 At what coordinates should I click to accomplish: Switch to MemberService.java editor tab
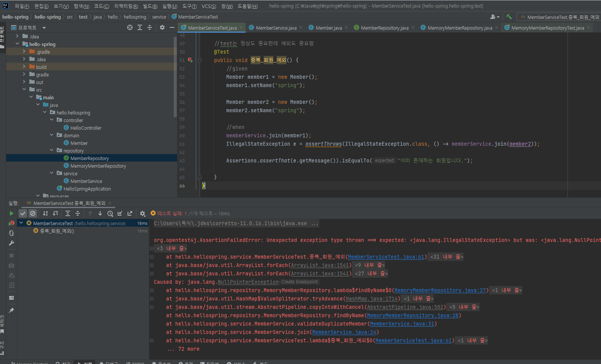tap(276, 28)
